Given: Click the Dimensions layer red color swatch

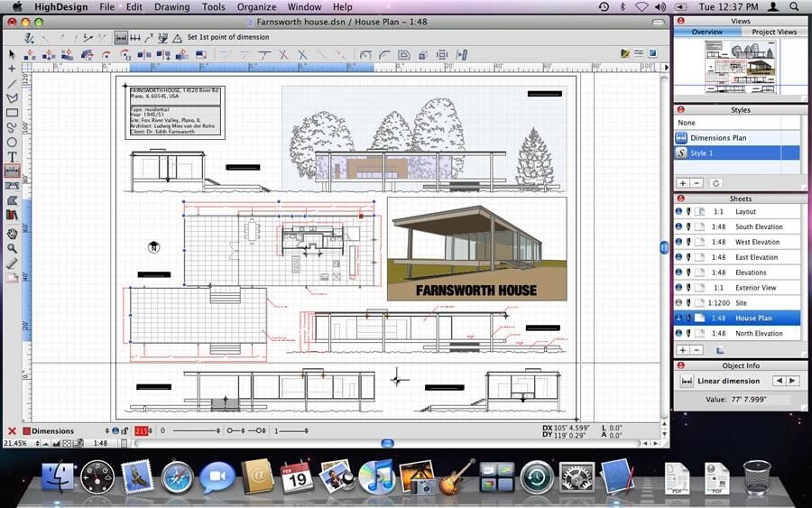Looking at the screenshot, I should tap(26, 430).
